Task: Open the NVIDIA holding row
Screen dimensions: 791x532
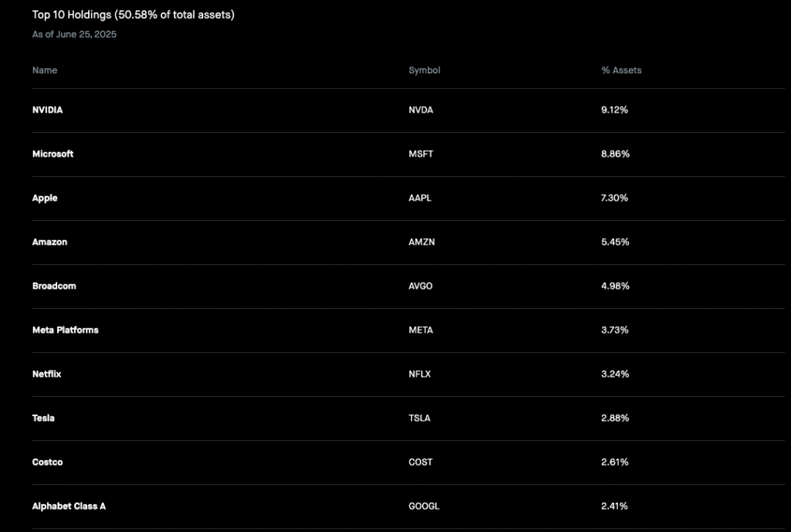Action: point(408,110)
